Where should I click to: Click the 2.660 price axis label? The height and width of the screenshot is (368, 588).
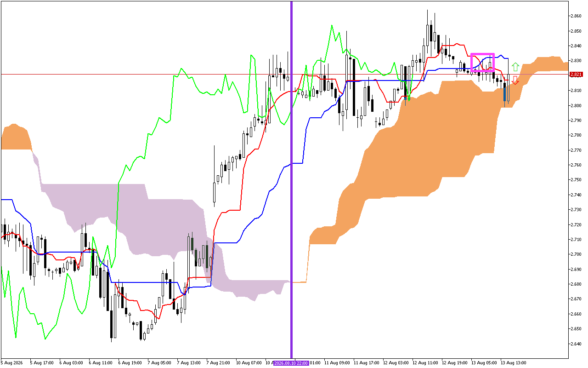(x=576, y=314)
